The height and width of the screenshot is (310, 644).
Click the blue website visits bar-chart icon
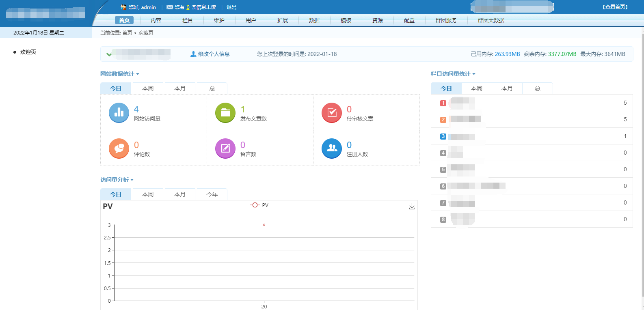(119, 113)
